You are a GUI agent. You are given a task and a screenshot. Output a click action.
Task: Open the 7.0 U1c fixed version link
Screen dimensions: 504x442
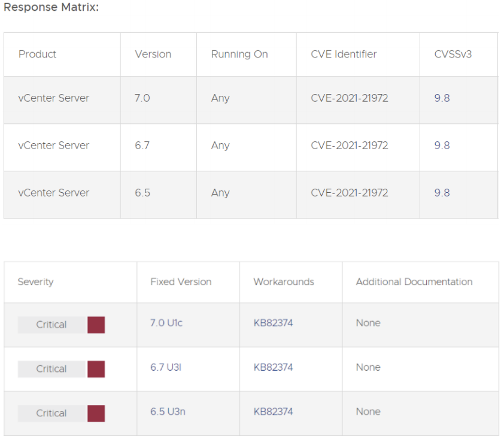coord(166,323)
